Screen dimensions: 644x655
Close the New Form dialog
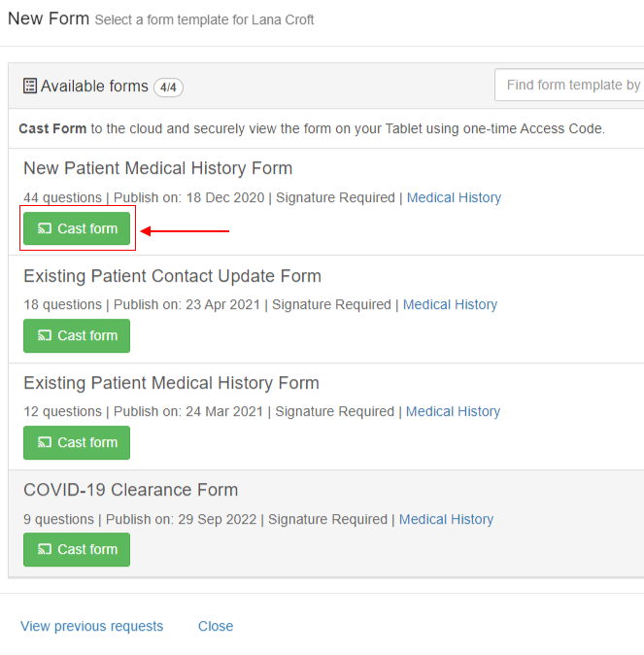click(216, 626)
